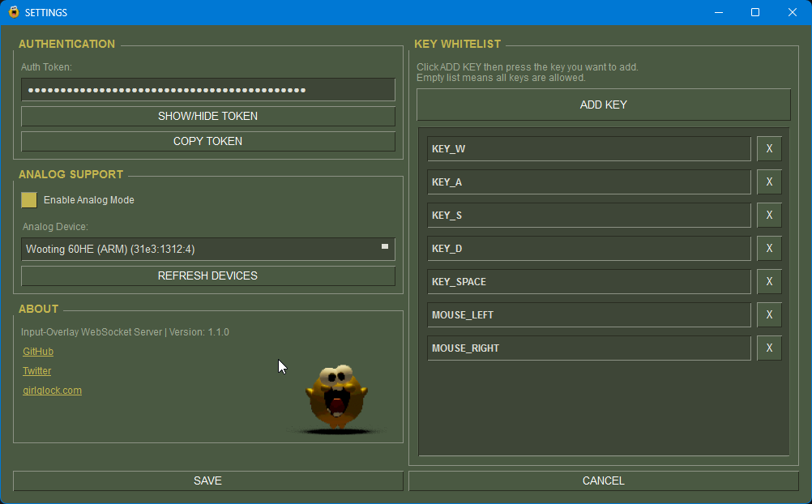Toggle the Enable Analog Mode checkbox
Viewport: 812px width, 504px height.
pos(29,200)
